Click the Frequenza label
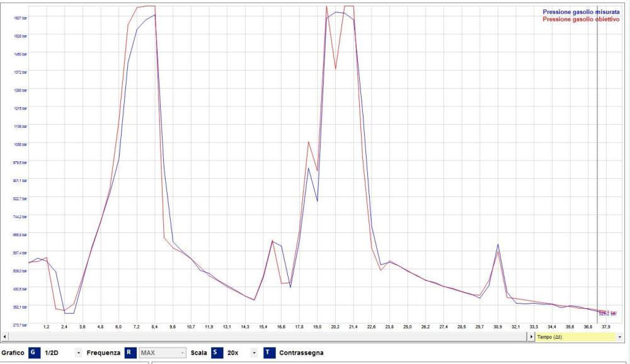Image resolution: width=630 pixels, height=364 pixels. point(103,353)
